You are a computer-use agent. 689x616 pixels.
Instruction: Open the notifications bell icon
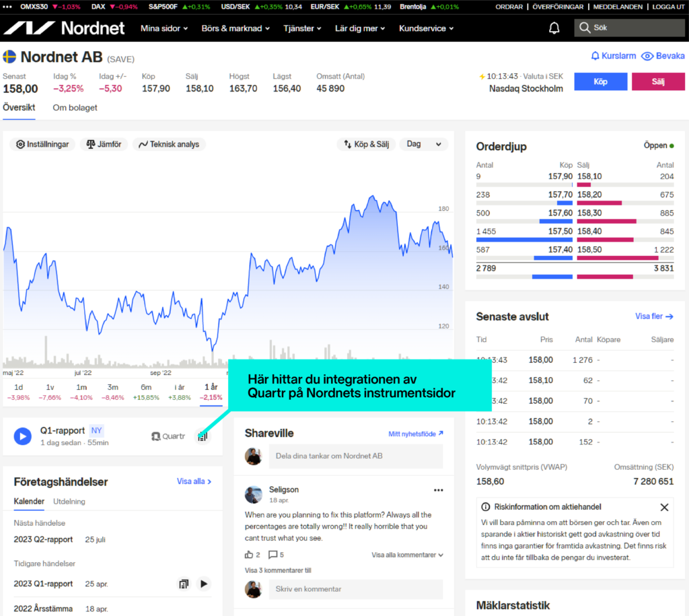pyautogui.click(x=554, y=28)
